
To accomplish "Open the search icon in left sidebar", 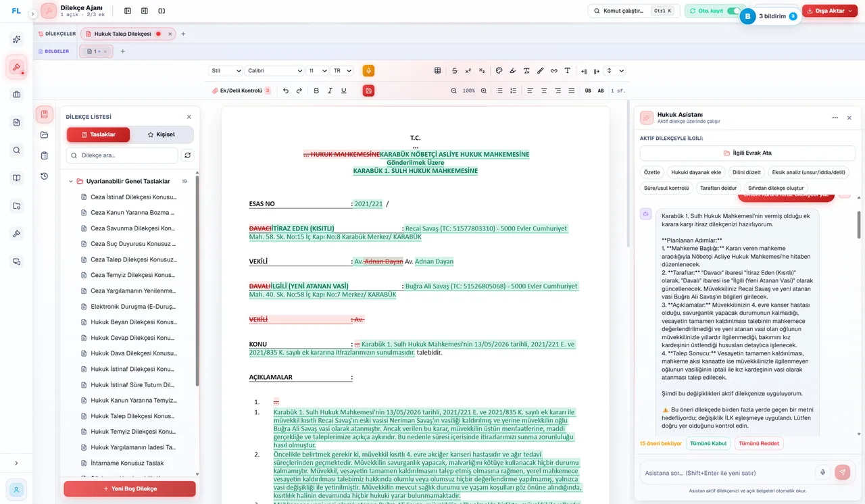I will (x=16, y=150).
